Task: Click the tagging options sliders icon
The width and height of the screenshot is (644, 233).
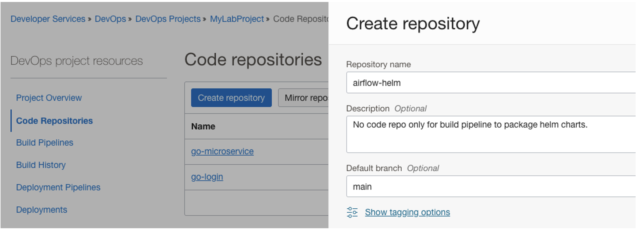Action: [352, 212]
